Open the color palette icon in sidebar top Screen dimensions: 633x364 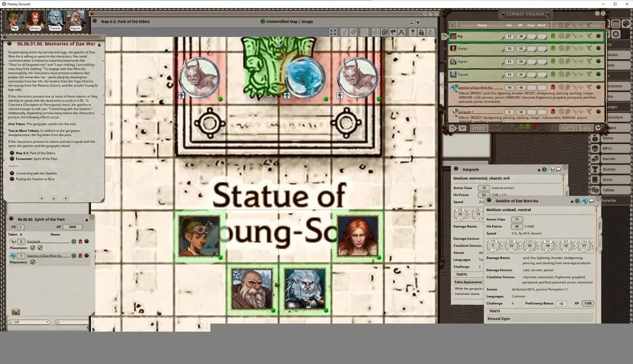coord(626,24)
